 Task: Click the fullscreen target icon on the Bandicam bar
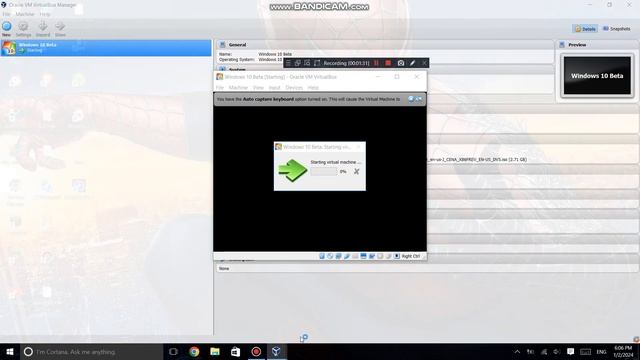tap(317, 63)
